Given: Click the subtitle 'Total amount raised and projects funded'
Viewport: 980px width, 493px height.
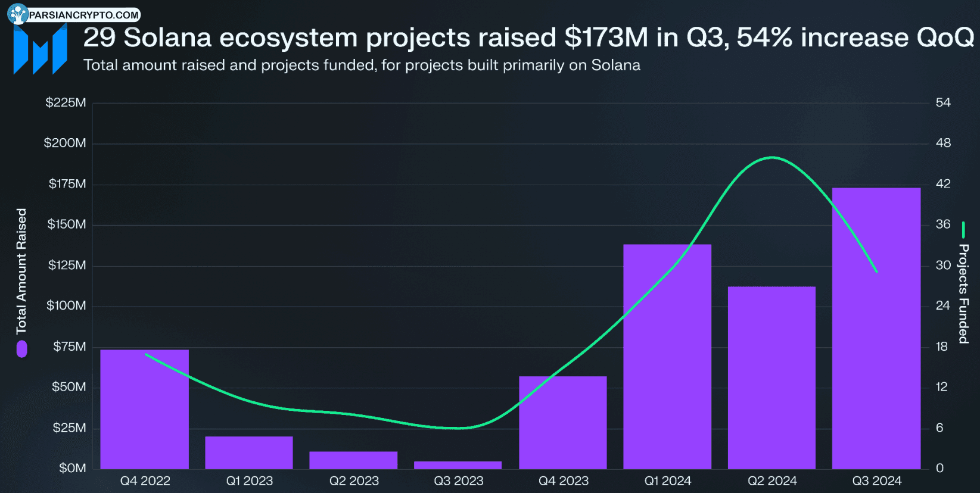Looking at the screenshot, I should click(x=362, y=65).
